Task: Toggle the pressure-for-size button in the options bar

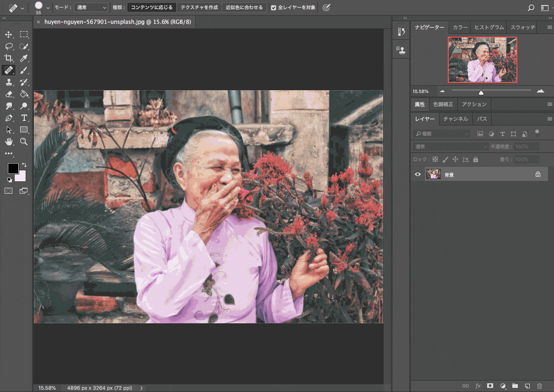Action: (326, 8)
